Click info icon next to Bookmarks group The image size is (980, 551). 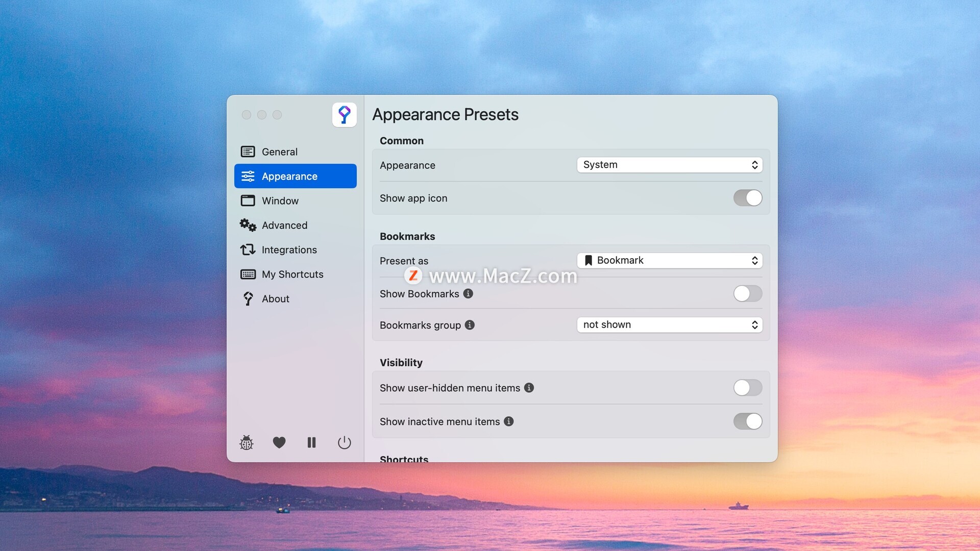click(470, 325)
